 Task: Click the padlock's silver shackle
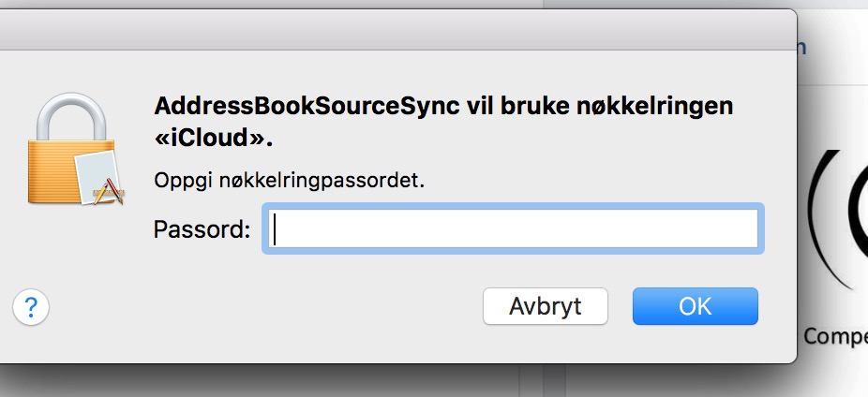[71, 117]
